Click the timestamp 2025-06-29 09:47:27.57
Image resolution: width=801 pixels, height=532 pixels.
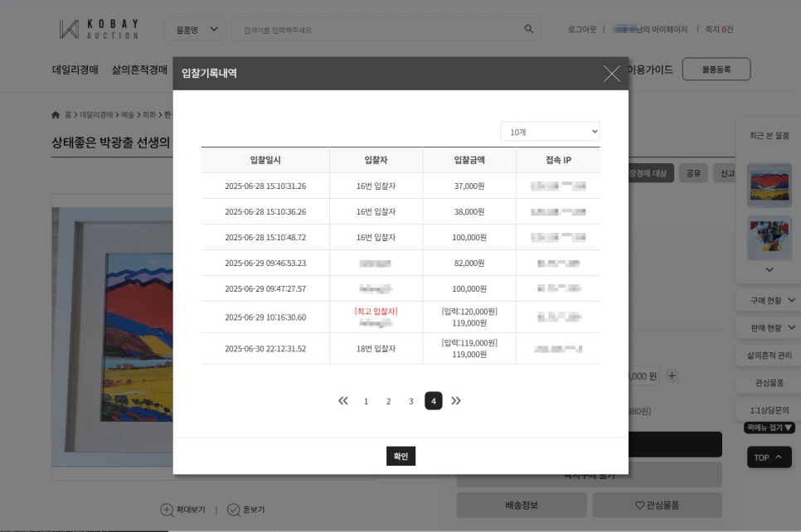tap(265, 288)
